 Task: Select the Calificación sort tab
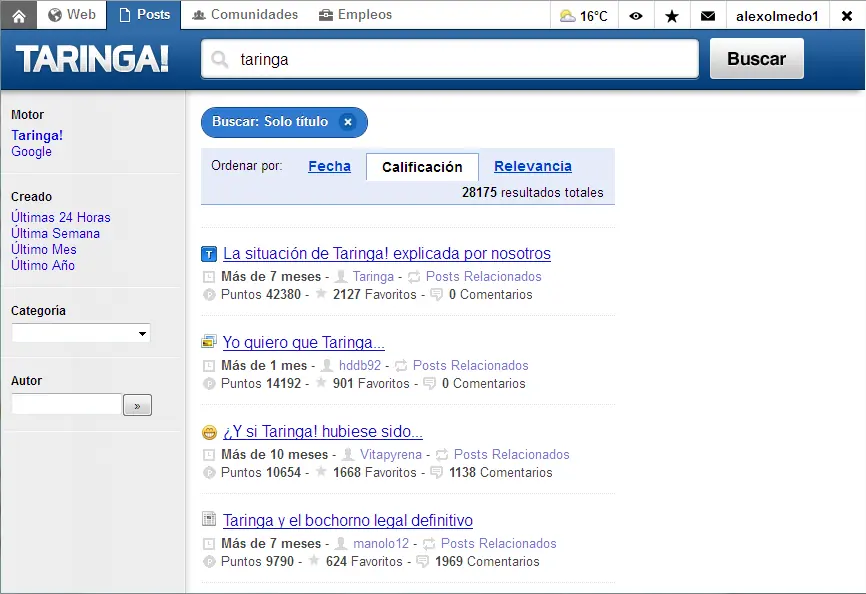point(423,167)
